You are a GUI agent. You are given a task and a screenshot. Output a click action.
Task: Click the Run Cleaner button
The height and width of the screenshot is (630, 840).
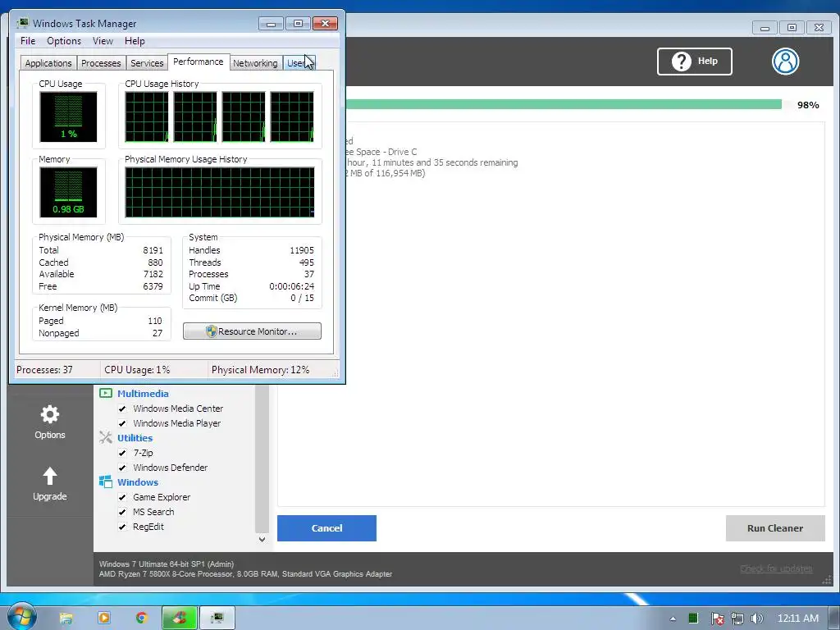tap(774, 528)
